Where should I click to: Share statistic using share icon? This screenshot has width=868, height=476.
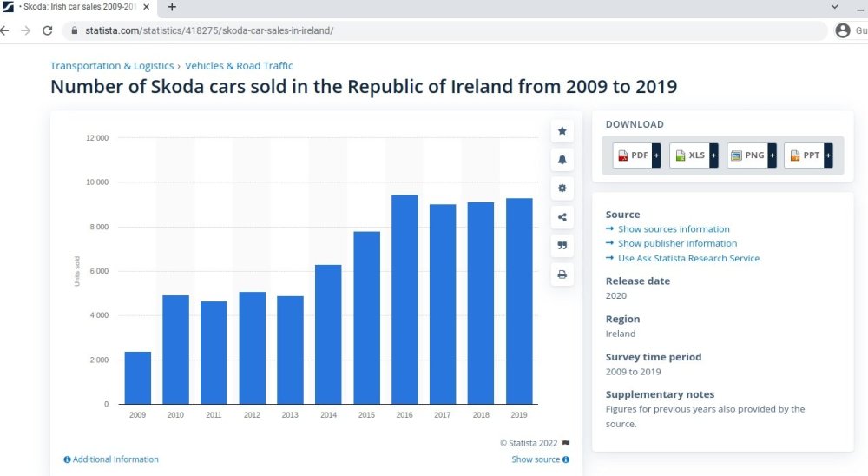pyautogui.click(x=562, y=217)
